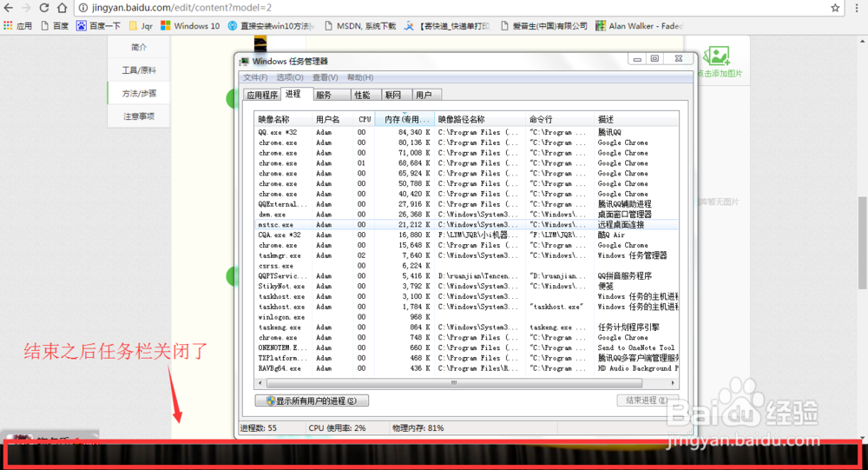This screenshot has width=868, height=470.
Task: Switch to 进程 tab
Action: tap(296, 94)
